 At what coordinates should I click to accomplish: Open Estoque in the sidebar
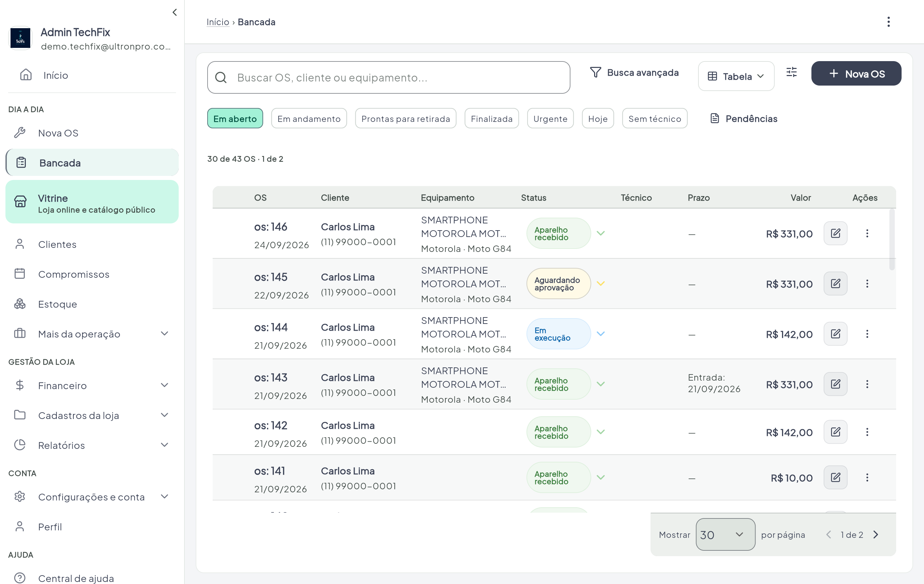click(x=92, y=304)
